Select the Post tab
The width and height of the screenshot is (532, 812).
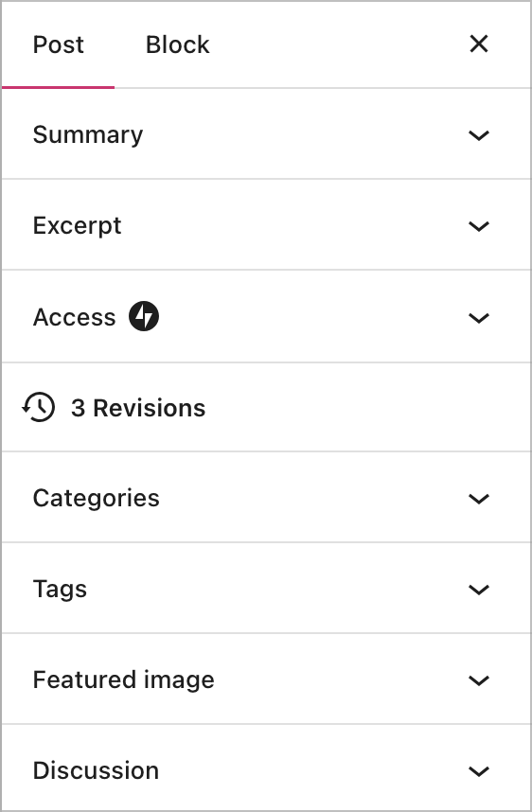point(58,44)
